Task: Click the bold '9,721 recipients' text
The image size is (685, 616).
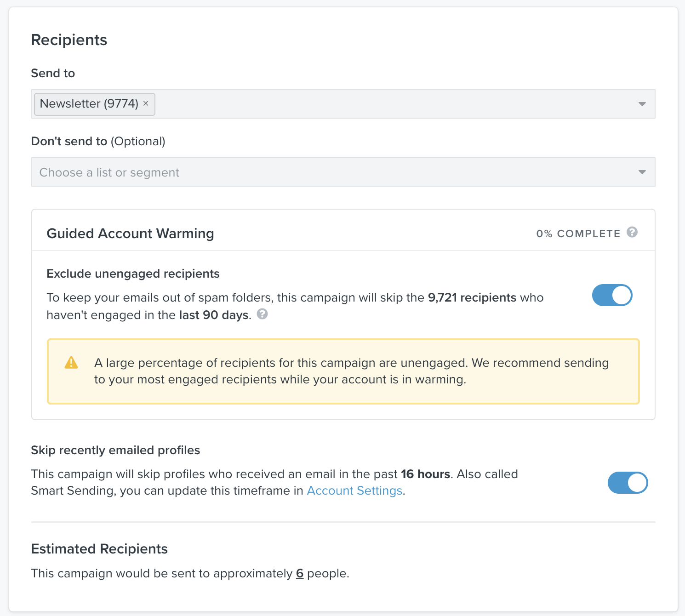Action: (472, 297)
